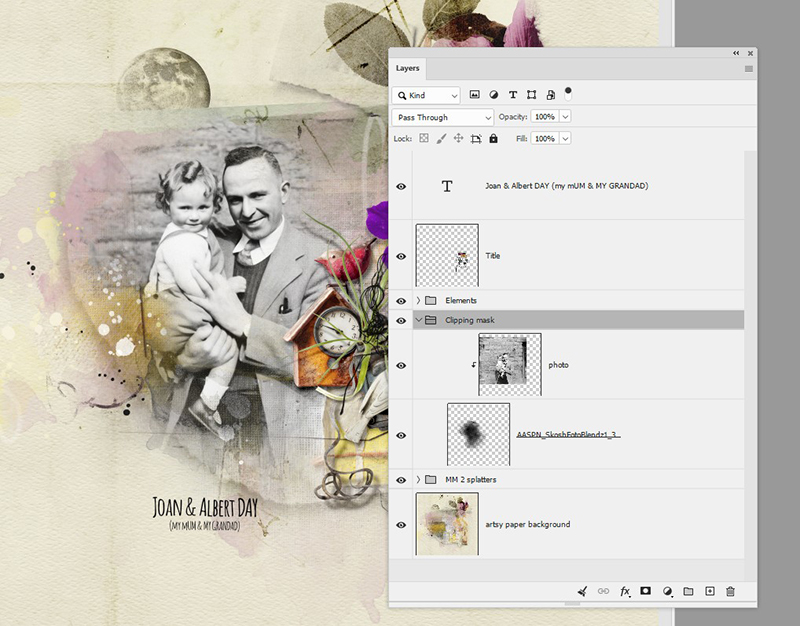
Task: Expand the Elements group
Action: tap(418, 301)
